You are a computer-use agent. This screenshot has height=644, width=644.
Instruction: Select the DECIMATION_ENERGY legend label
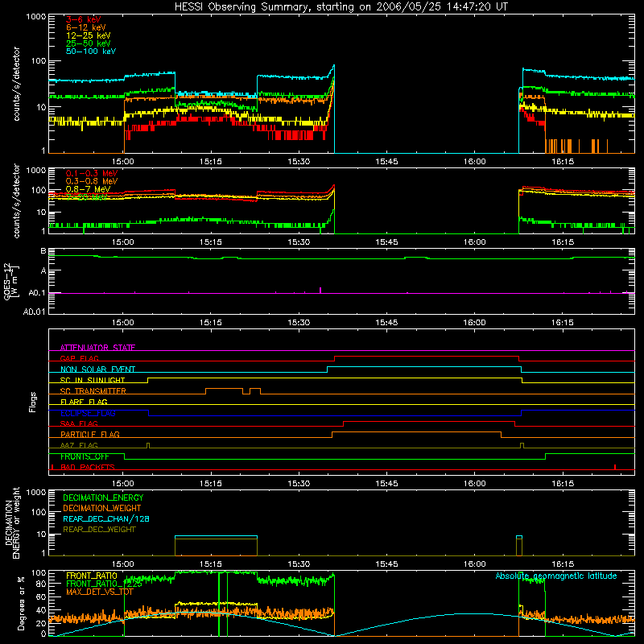pyautogui.click(x=103, y=497)
